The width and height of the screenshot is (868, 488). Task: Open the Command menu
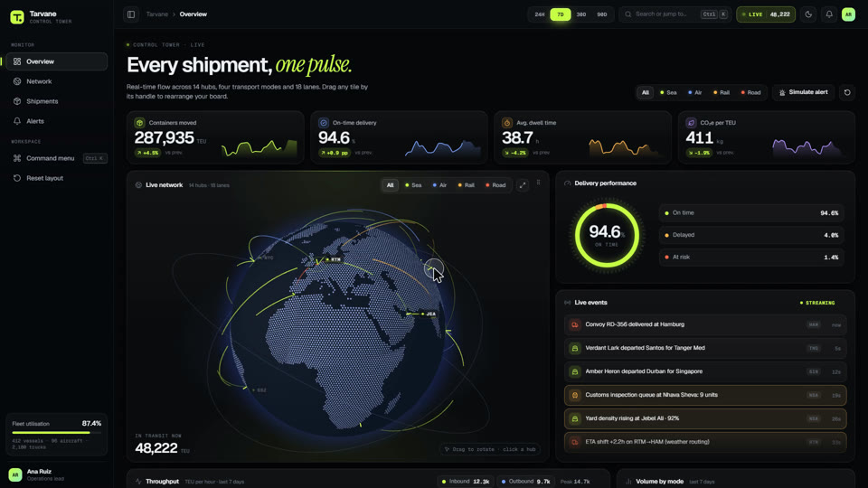pyautogui.click(x=56, y=158)
